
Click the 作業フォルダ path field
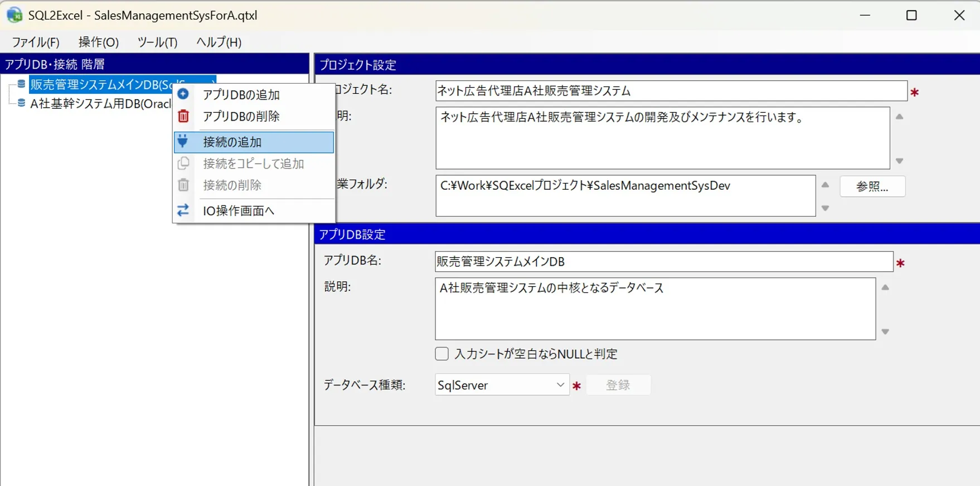[x=625, y=195]
